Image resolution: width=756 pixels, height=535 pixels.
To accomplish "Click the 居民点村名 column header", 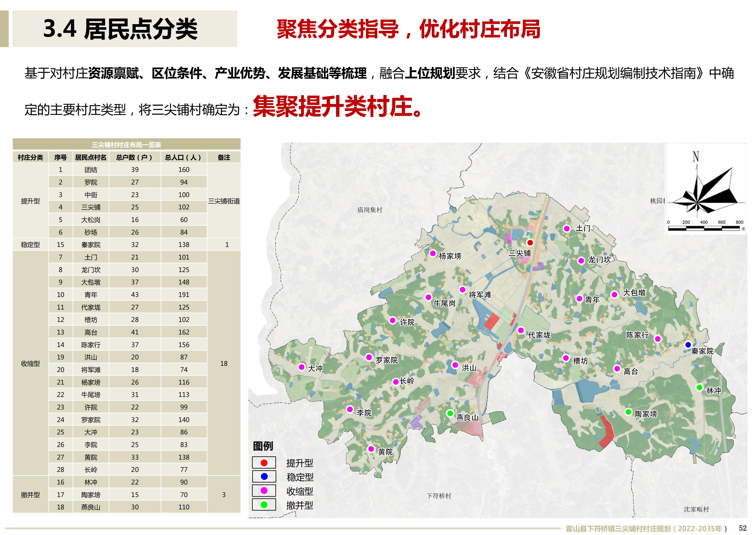I will [91, 158].
